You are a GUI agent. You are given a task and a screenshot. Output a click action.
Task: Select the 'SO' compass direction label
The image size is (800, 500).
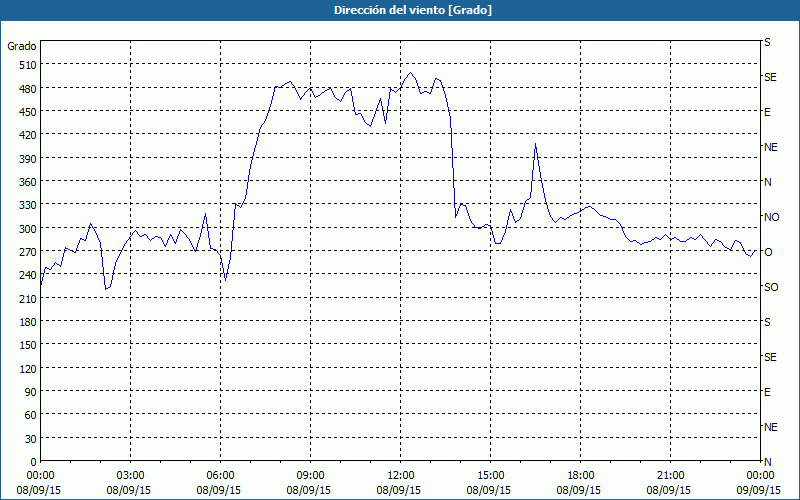point(770,287)
